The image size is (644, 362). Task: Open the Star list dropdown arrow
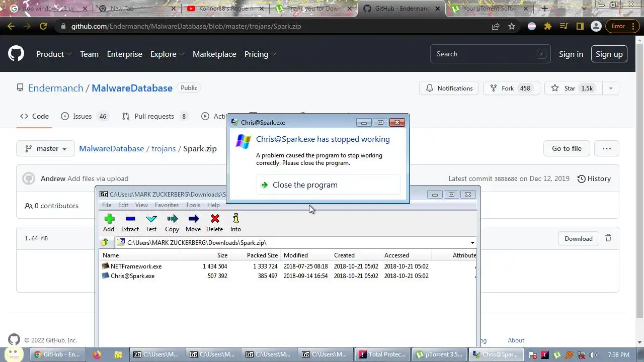pos(610,88)
